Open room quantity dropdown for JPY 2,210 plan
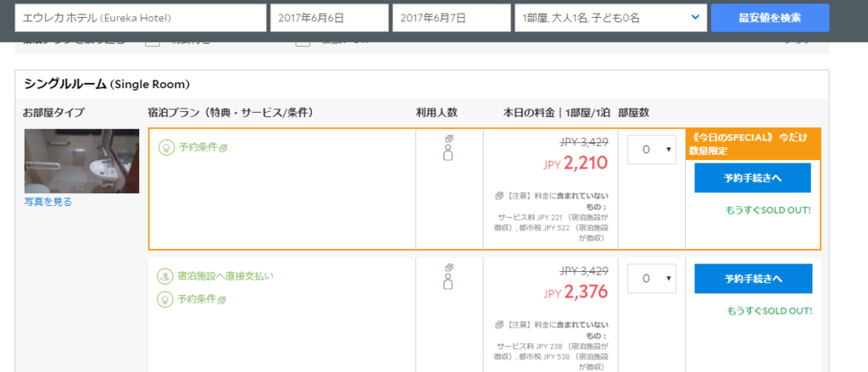The height and width of the screenshot is (372, 868). tap(652, 149)
